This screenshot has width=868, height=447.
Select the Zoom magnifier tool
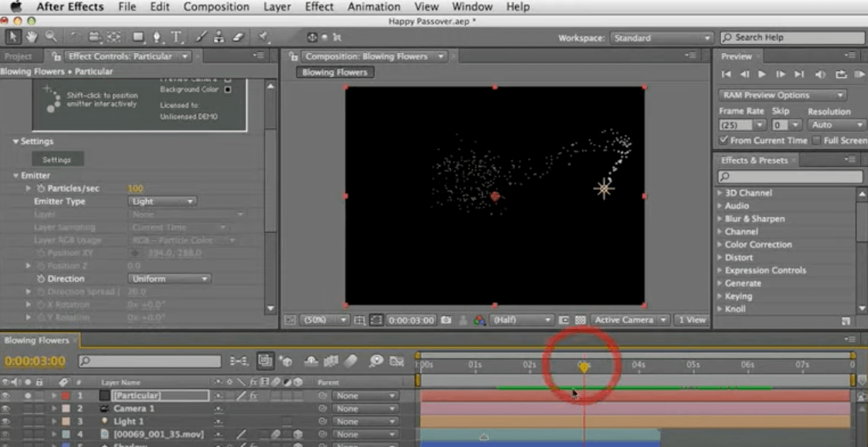(x=51, y=36)
